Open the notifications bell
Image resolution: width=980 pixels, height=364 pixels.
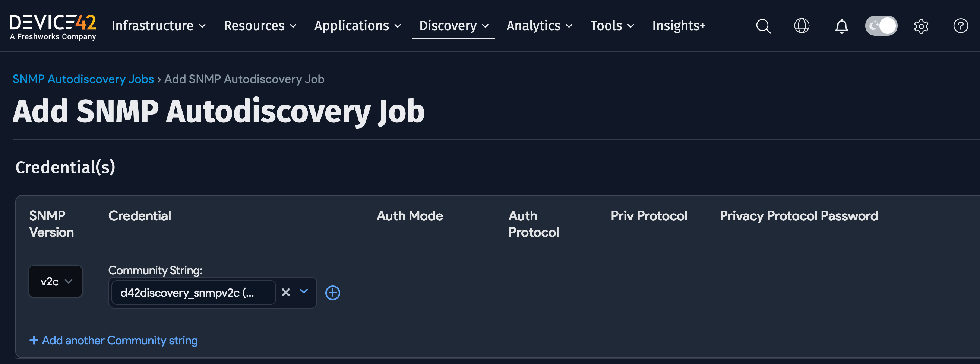click(x=841, y=26)
